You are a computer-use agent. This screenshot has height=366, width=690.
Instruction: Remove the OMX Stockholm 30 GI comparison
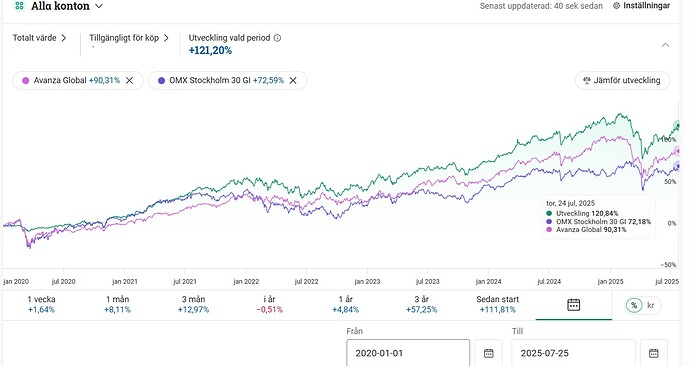[x=293, y=81]
